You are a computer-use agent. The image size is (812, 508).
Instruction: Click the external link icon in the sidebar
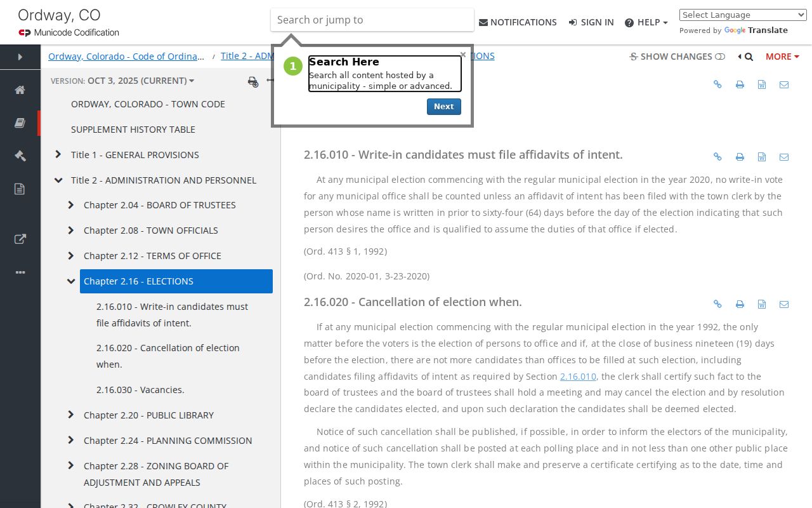[x=20, y=239]
